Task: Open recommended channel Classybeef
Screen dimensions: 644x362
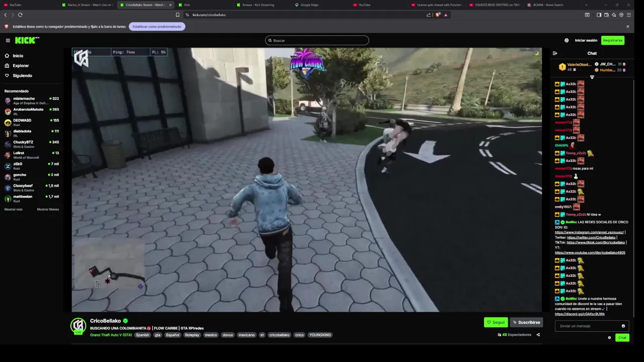Action: [31, 188]
